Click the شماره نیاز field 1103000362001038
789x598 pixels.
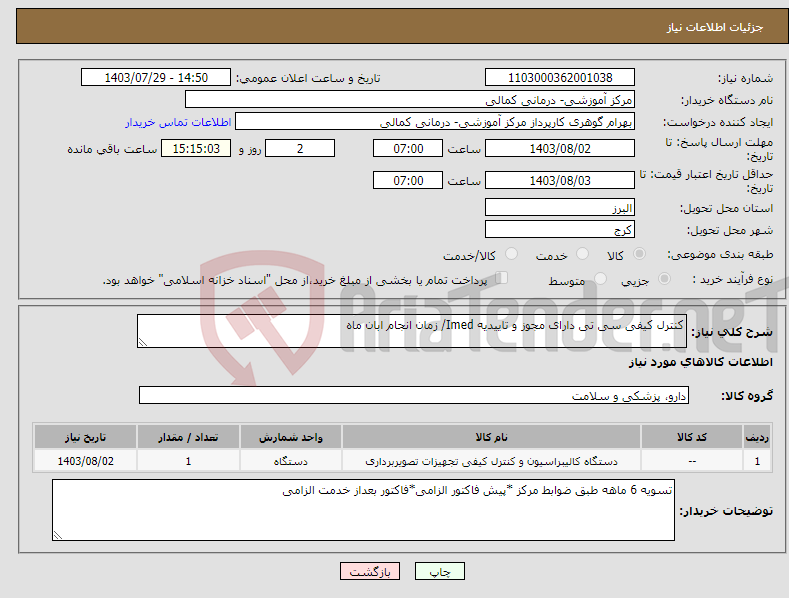click(x=560, y=78)
